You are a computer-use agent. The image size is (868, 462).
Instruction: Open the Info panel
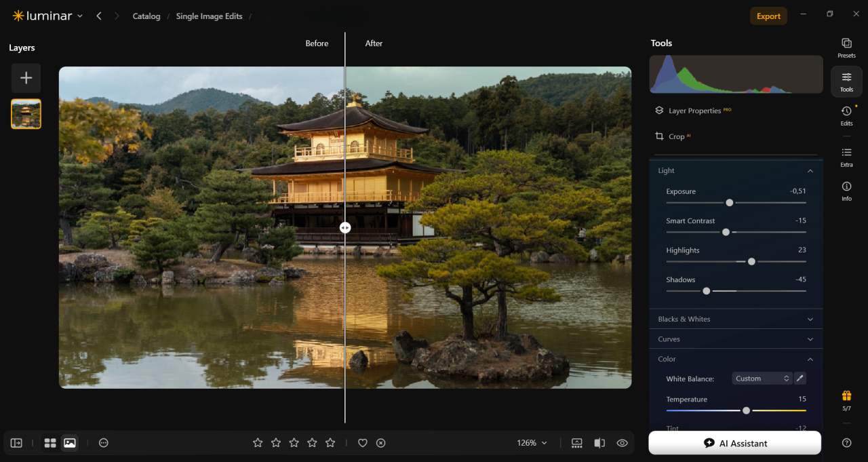846,191
